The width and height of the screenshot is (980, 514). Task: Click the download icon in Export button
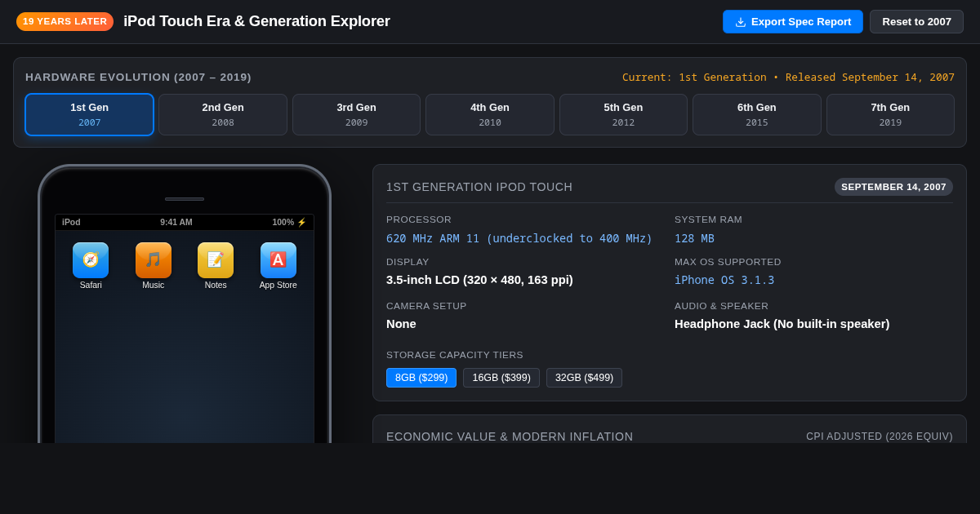point(741,22)
